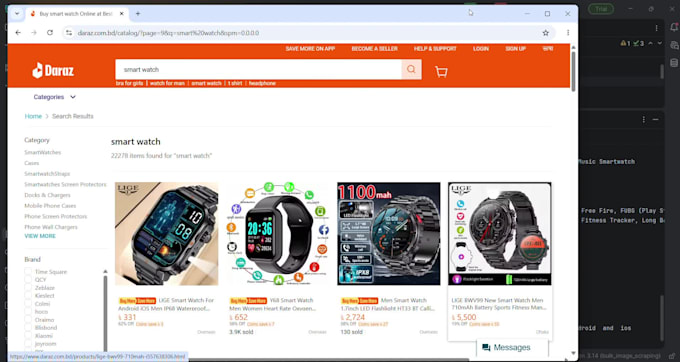Click LOGIN in the top bar
Viewport: 680px width, 362px height.
pos(481,49)
